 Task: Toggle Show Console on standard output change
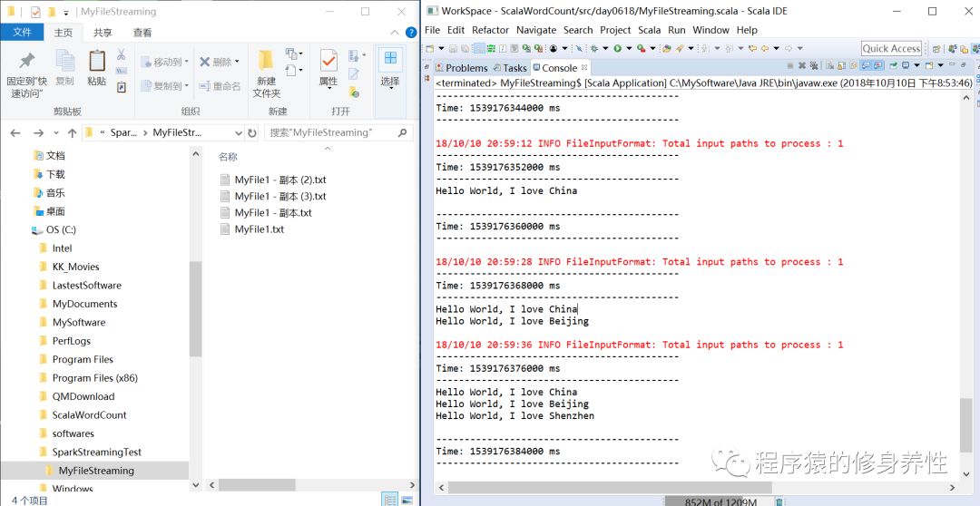click(866, 65)
